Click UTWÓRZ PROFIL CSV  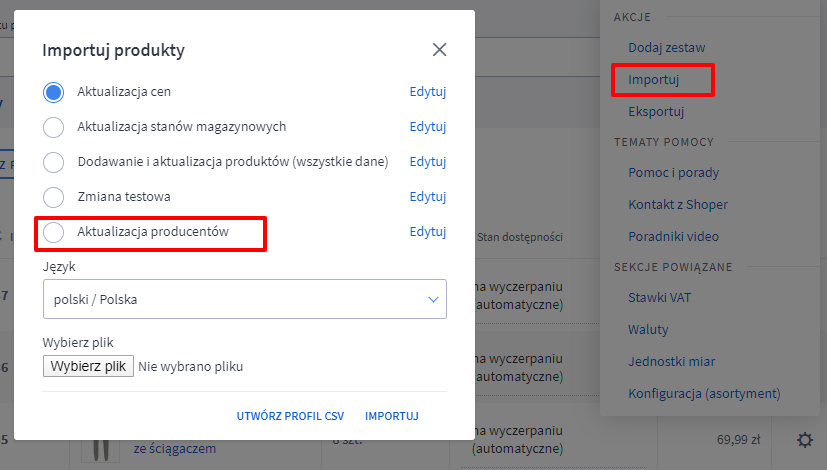click(290, 416)
